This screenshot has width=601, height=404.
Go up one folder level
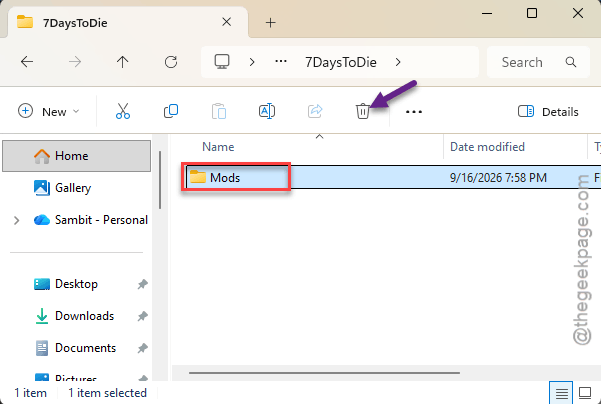click(123, 62)
